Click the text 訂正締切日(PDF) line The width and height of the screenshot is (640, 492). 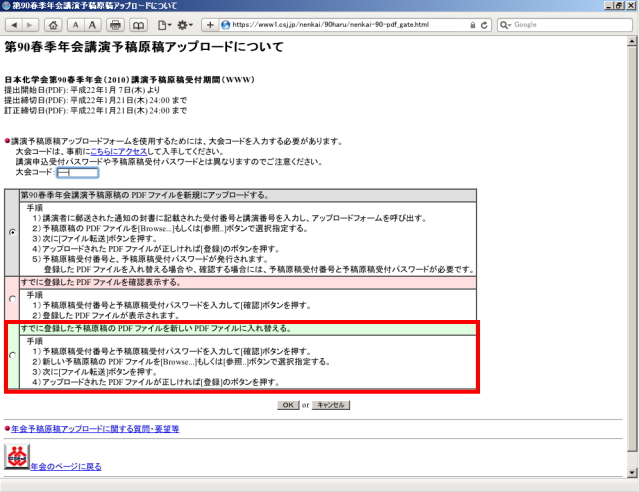96,111
